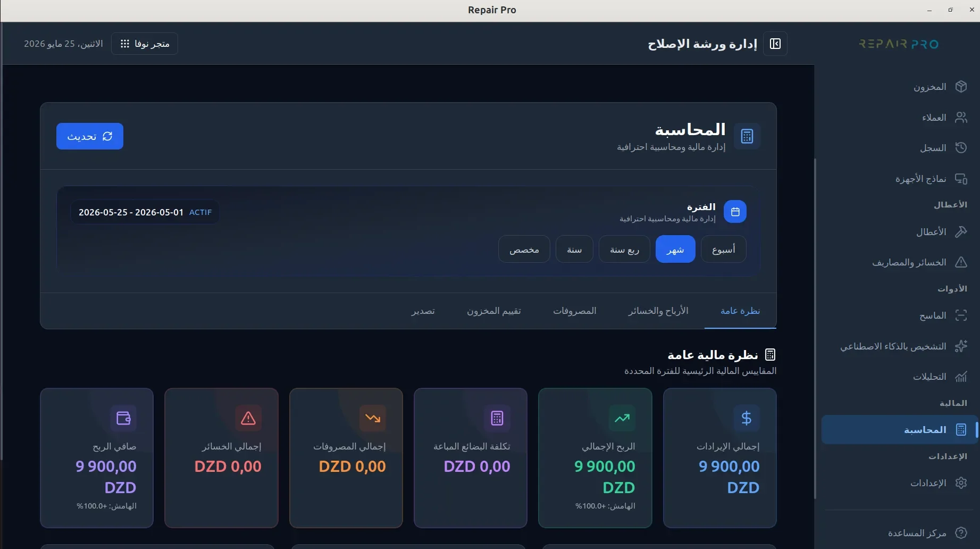Select مخصص custom period option
980x549 pixels.
[524, 249]
